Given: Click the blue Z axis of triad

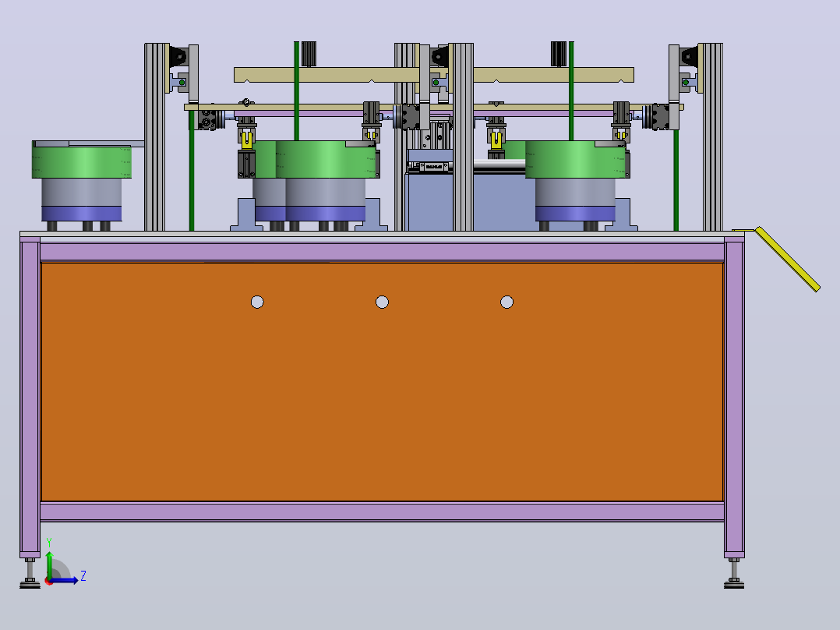Looking at the screenshot, I should point(63,580).
